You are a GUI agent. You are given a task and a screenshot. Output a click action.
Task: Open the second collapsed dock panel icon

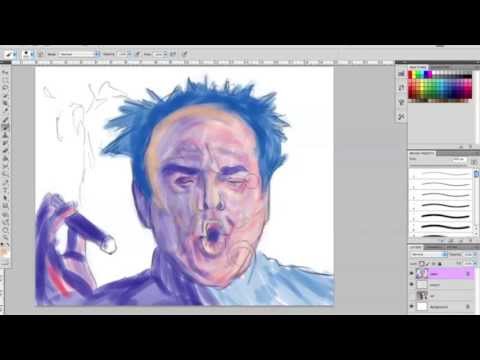coord(401,88)
